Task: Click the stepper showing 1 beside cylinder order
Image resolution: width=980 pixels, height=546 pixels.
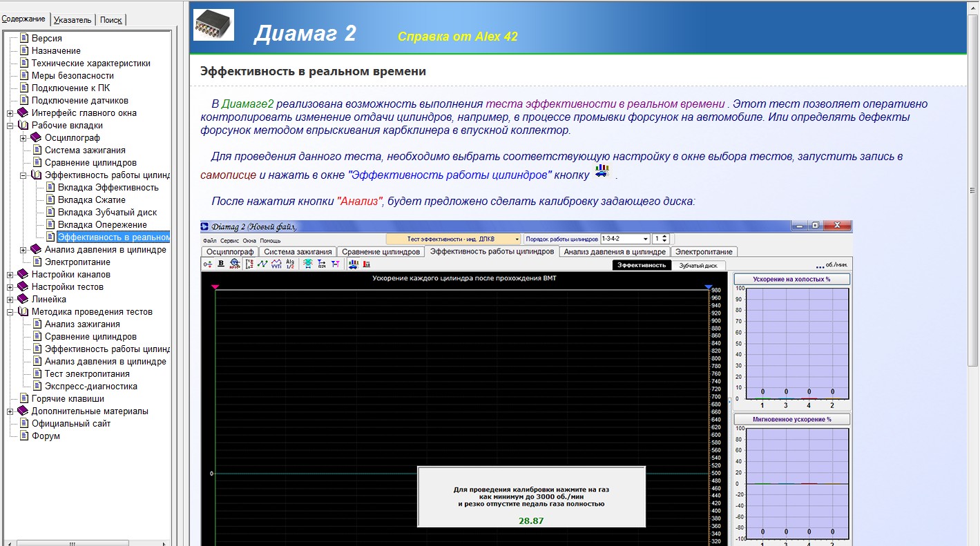Action: [x=661, y=239]
